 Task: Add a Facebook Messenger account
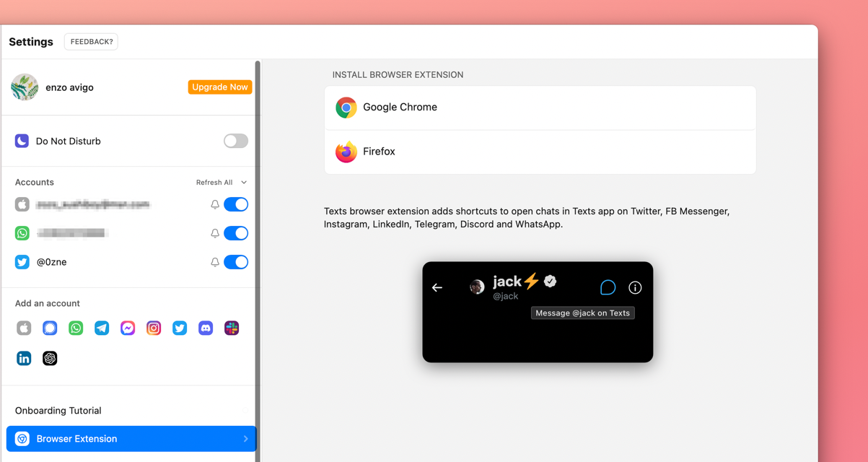tap(128, 328)
